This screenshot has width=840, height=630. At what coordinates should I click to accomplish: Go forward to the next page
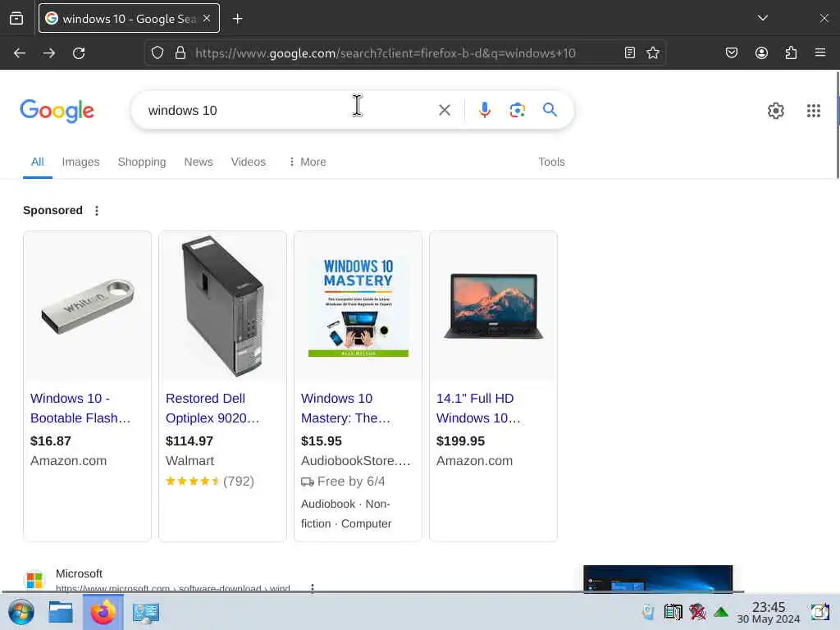point(48,53)
